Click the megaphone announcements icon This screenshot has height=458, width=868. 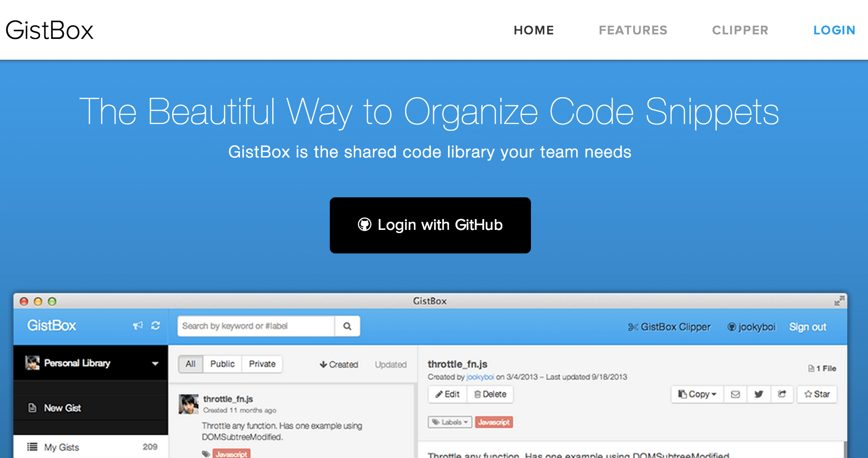(138, 325)
